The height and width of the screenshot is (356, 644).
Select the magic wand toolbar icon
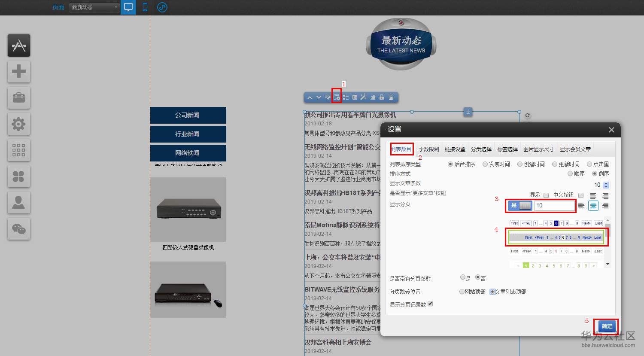(363, 97)
